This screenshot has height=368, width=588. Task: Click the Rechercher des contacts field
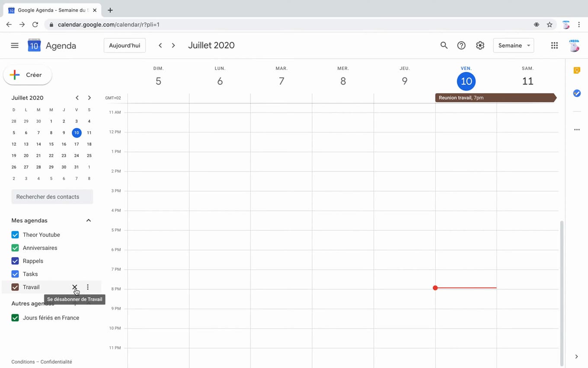click(x=52, y=197)
